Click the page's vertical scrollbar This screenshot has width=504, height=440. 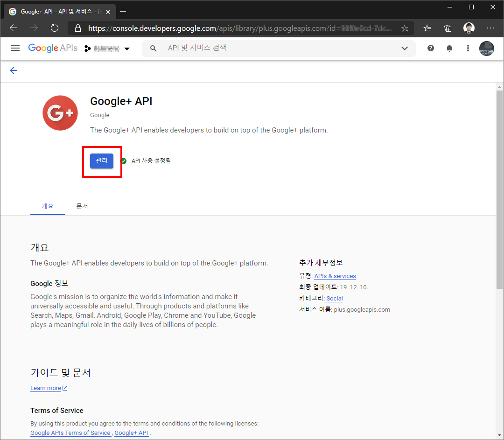(499, 187)
